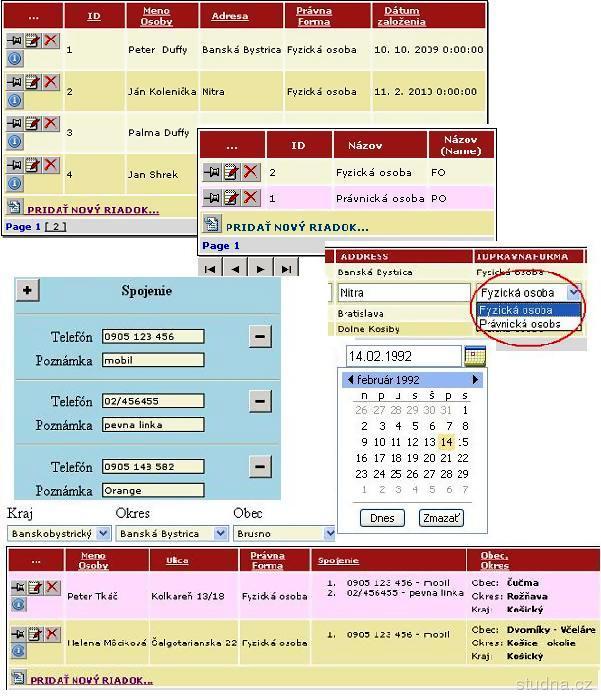Click the edit icon in Ján Kolenička row
The width and height of the screenshot is (601, 696).
[x=33, y=82]
